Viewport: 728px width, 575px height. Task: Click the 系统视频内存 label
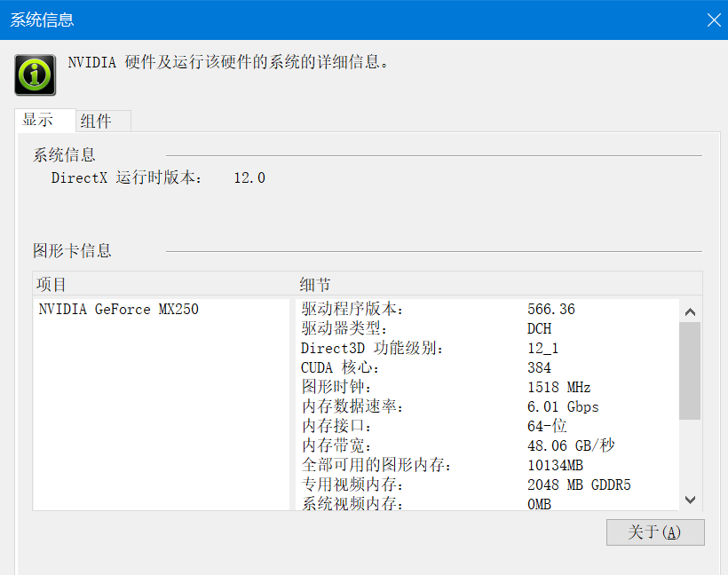(x=352, y=503)
